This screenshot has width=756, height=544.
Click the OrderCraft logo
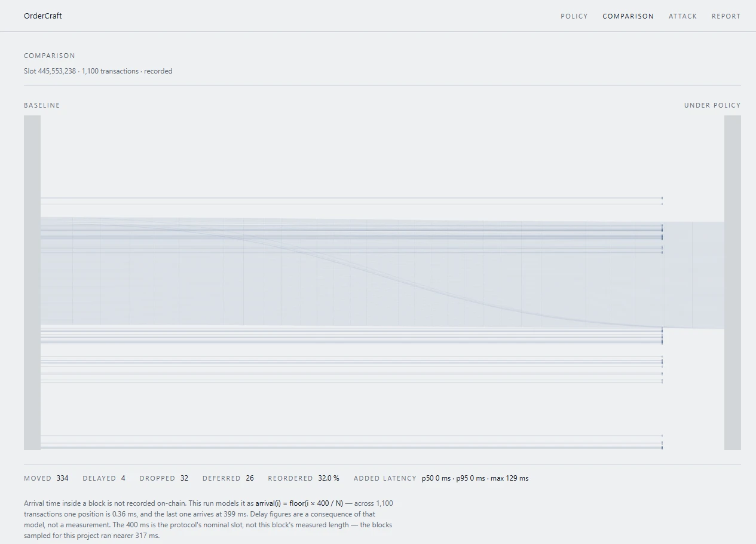click(43, 16)
